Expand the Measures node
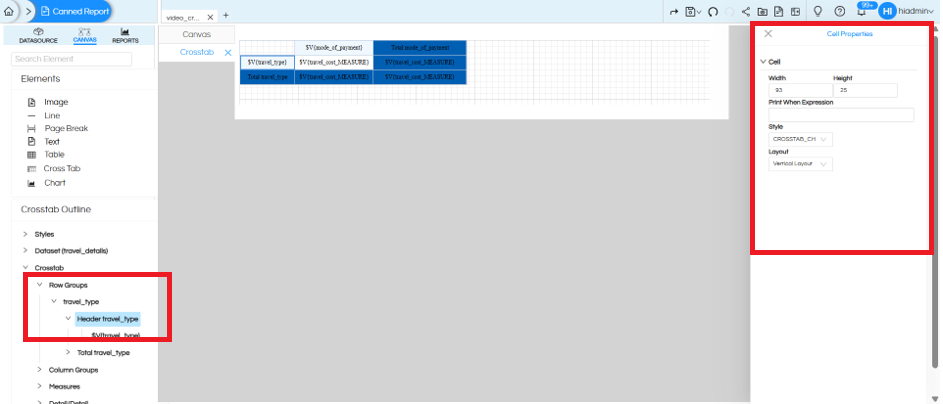The width and height of the screenshot is (943, 404). pyautogui.click(x=39, y=386)
